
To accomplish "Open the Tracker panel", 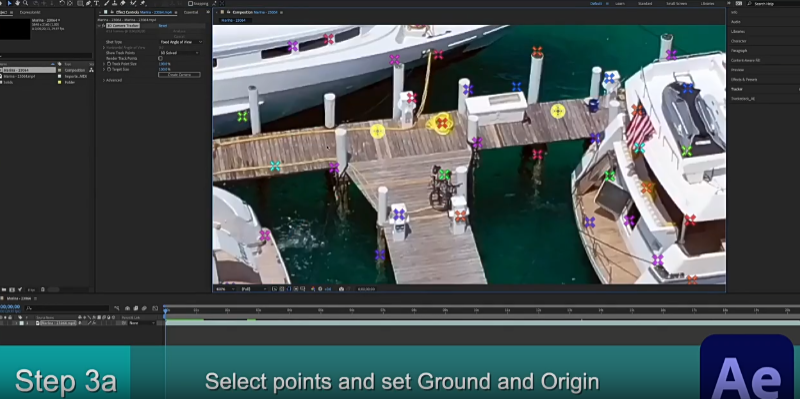I will point(737,89).
